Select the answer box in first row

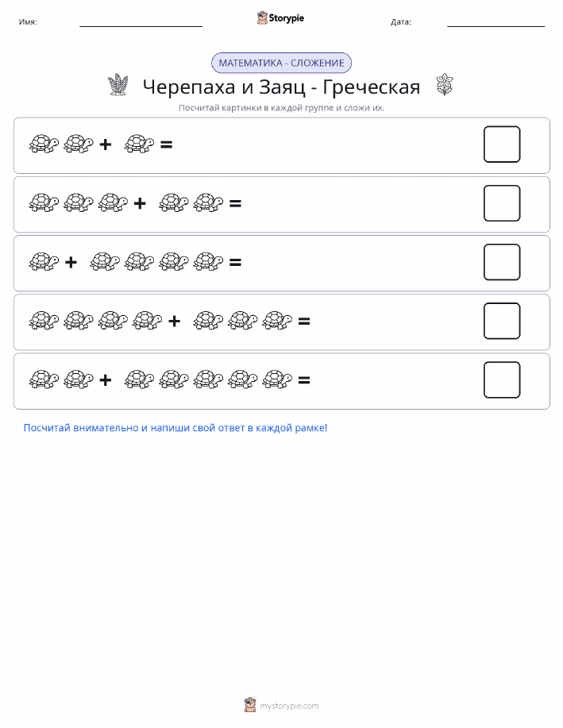(502, 144)
